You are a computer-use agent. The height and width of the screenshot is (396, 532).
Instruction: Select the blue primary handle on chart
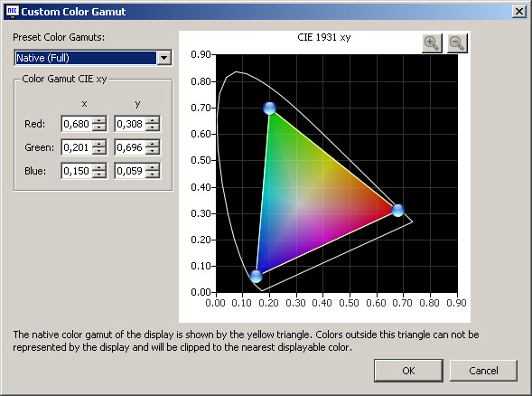pyautogui.click(x=256, y=276)
